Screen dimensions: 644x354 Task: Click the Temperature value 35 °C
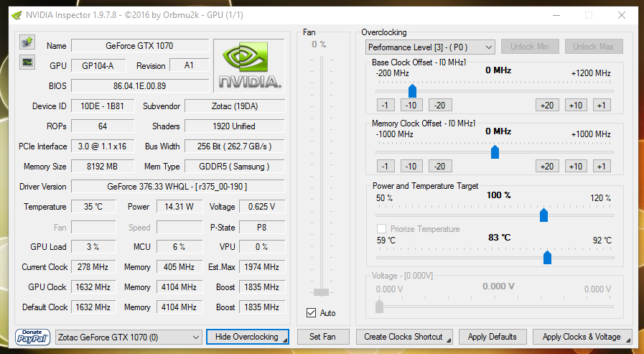93,207
